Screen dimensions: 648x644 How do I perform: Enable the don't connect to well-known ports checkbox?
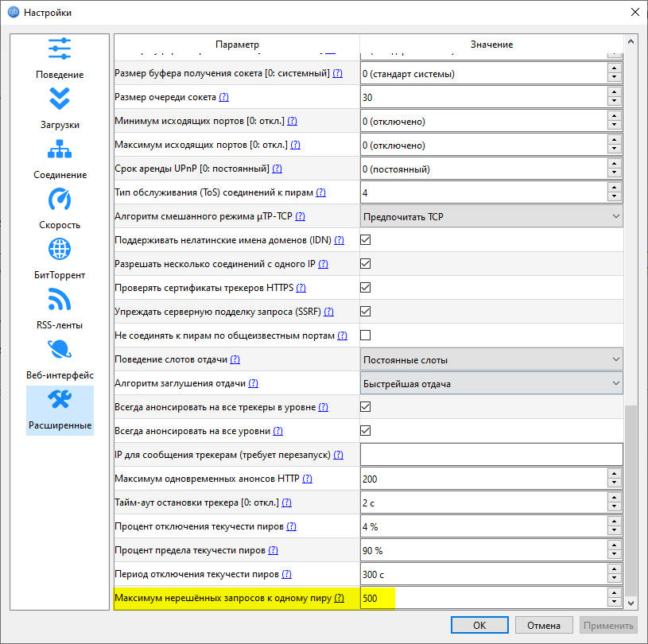coord(366,336)
